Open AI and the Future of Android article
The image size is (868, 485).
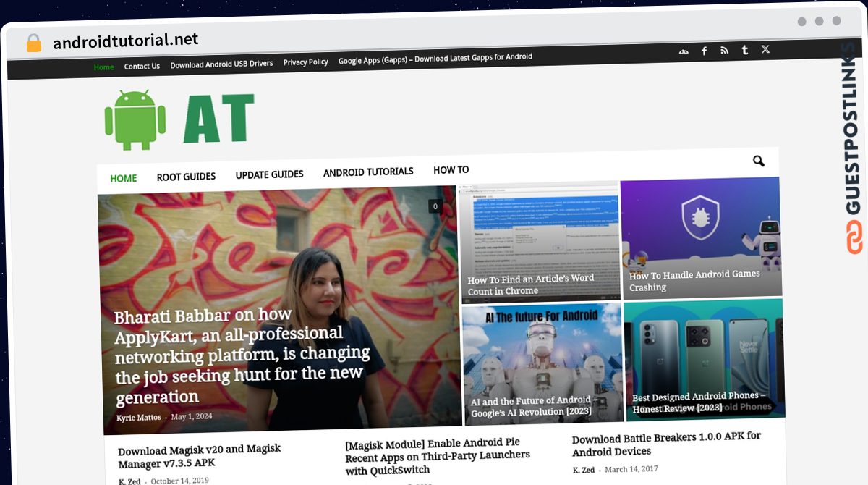[x=535, y=406]
